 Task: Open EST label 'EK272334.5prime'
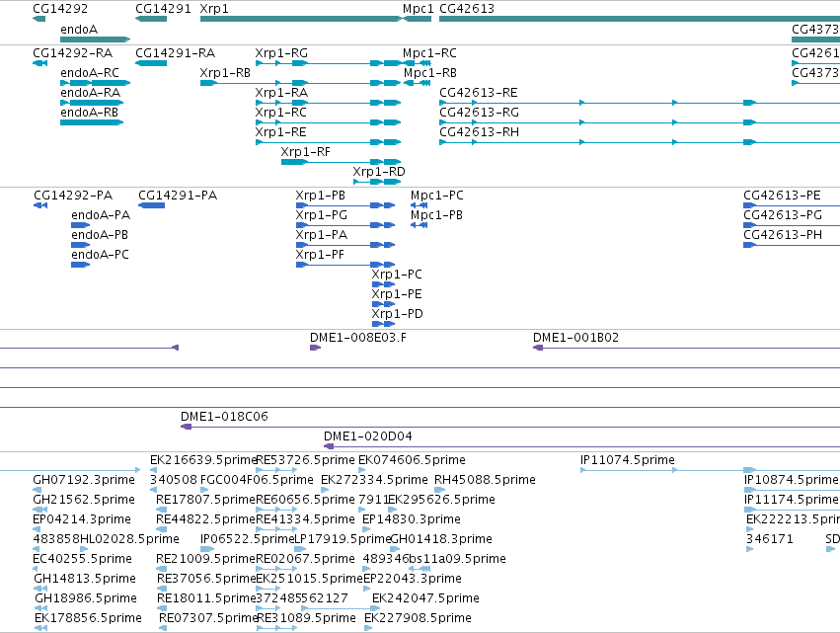point(374,480)
